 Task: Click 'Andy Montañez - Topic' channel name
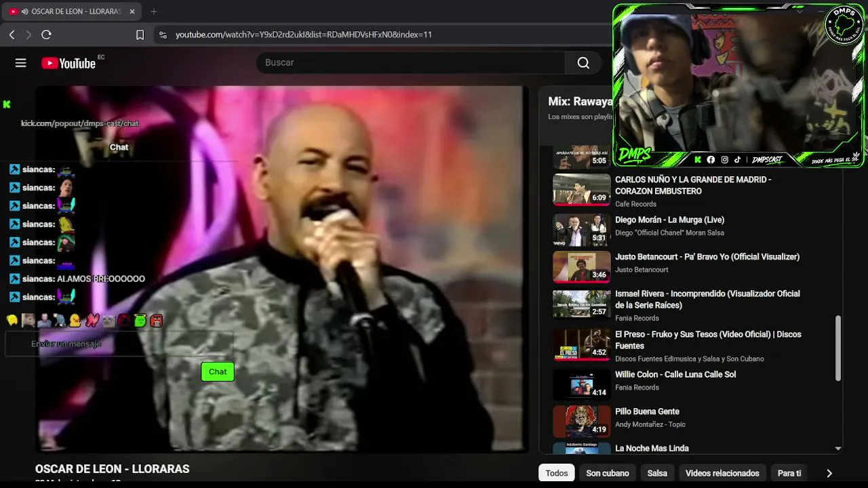click(x=650, y=424)
